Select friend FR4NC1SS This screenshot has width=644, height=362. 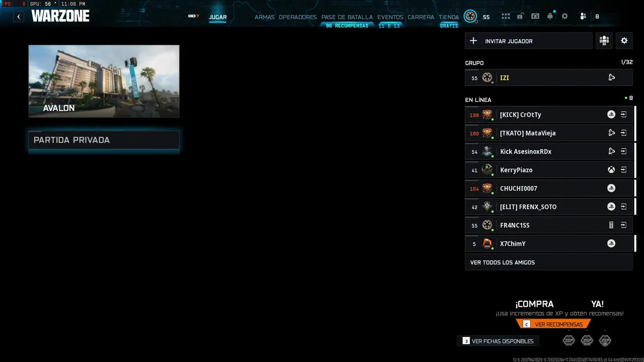[x=549, y=225]
